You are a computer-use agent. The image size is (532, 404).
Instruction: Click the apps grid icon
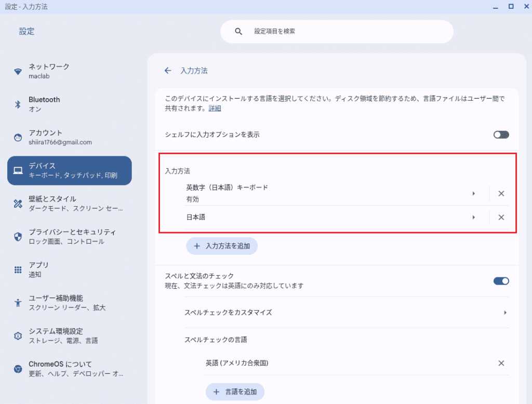point(18,270)
